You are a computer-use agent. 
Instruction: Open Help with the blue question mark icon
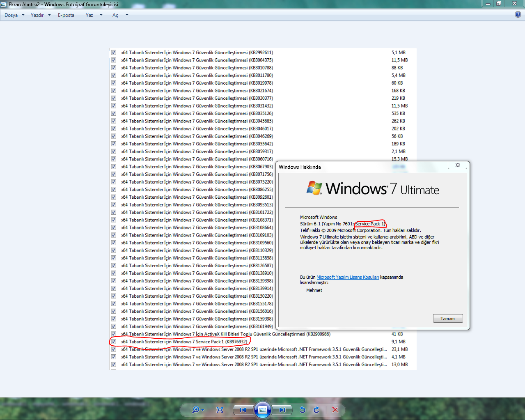518,14
